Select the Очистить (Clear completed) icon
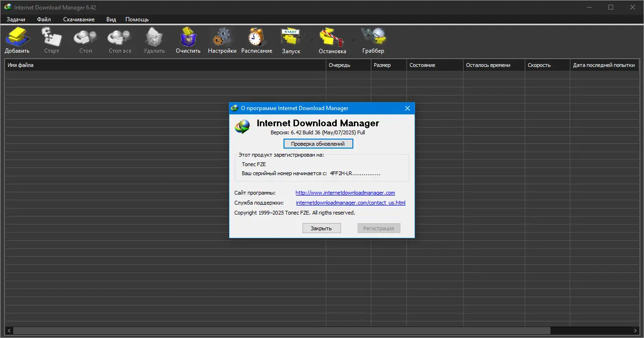Screen dimensions: 644x338 tap(188, 39)
